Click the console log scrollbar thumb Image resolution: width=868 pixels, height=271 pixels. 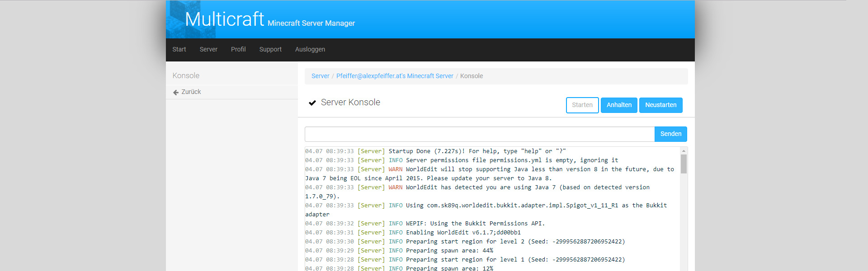(684, 164)
